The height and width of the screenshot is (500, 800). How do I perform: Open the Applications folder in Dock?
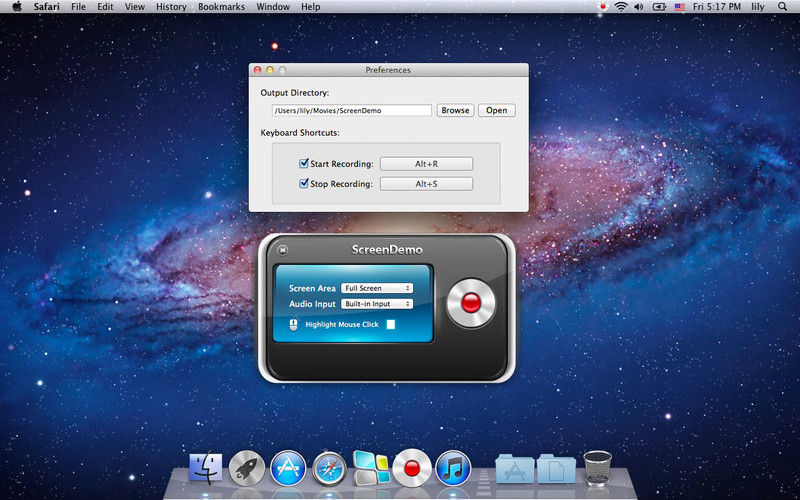tap(515, 468)
